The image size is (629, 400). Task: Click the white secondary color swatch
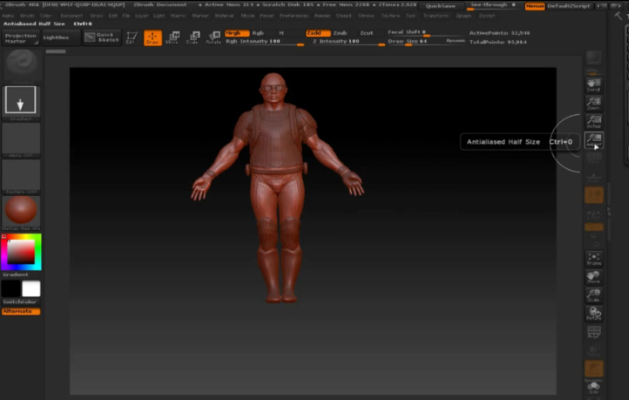click(31, 289)
